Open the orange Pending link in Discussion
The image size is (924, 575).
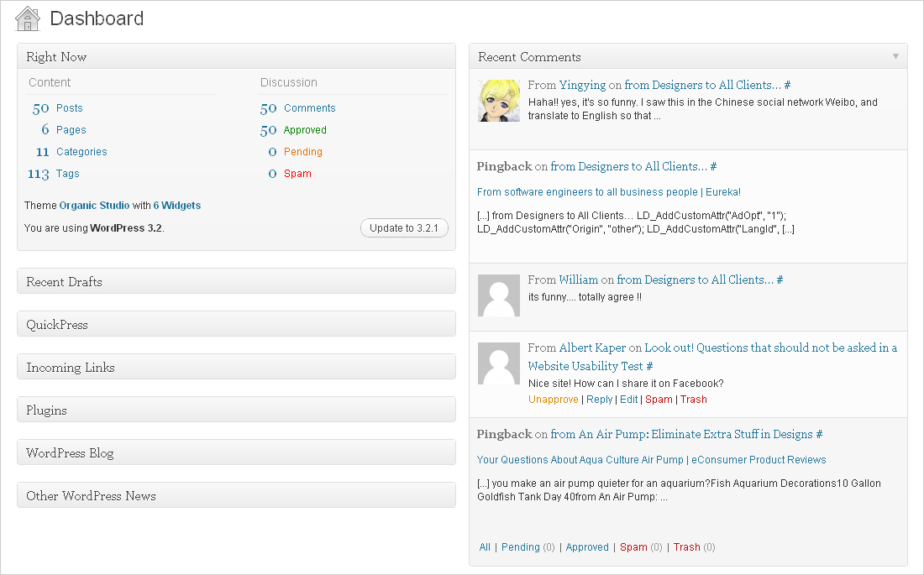tap(303, 151)
